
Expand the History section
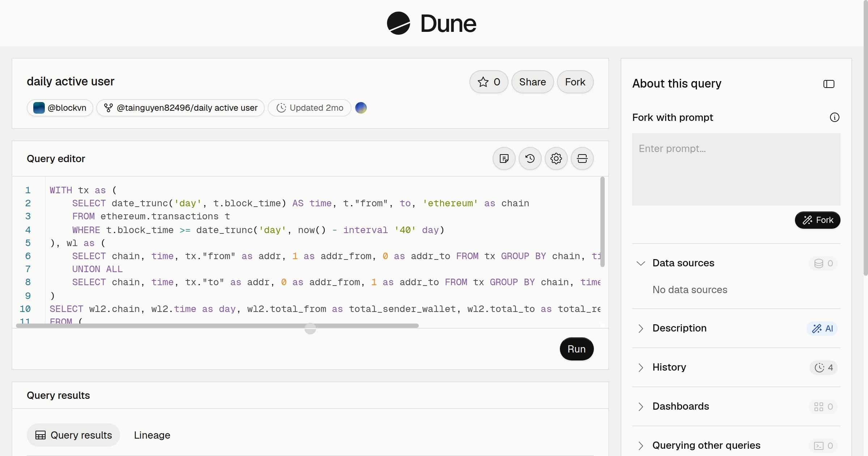(x=641, y=367)
